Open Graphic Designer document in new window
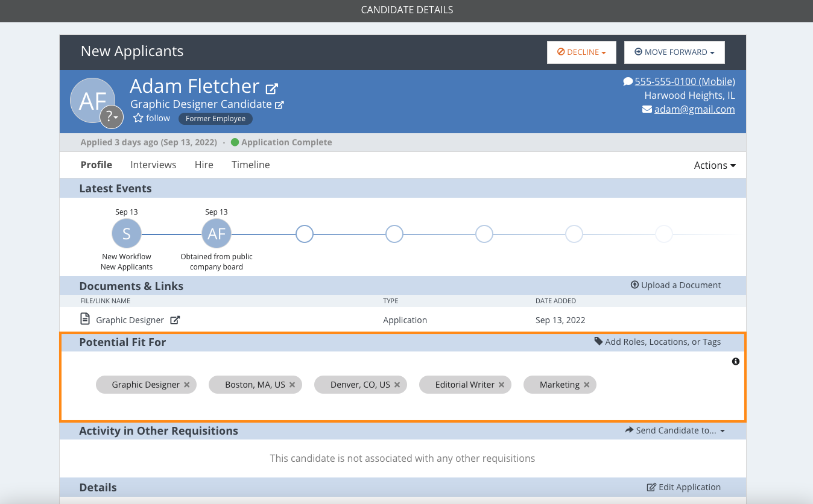This screenshot has width=813, height=504. 175,320
